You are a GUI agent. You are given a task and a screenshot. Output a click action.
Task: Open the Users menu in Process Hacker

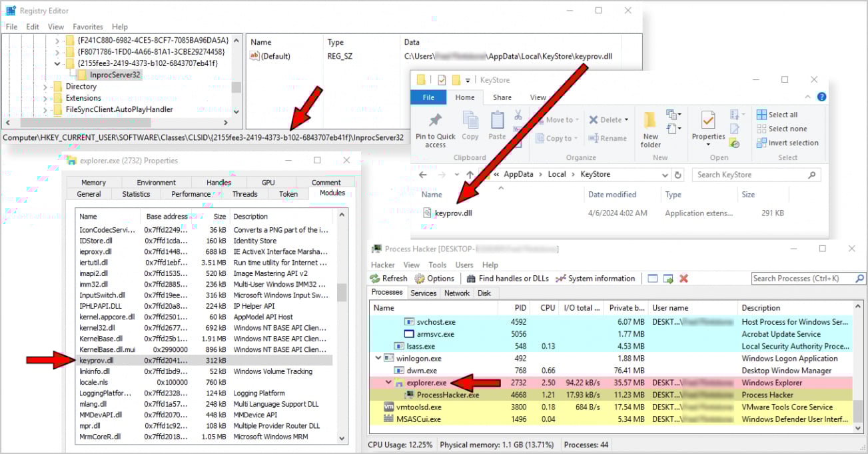pos(464,265)
